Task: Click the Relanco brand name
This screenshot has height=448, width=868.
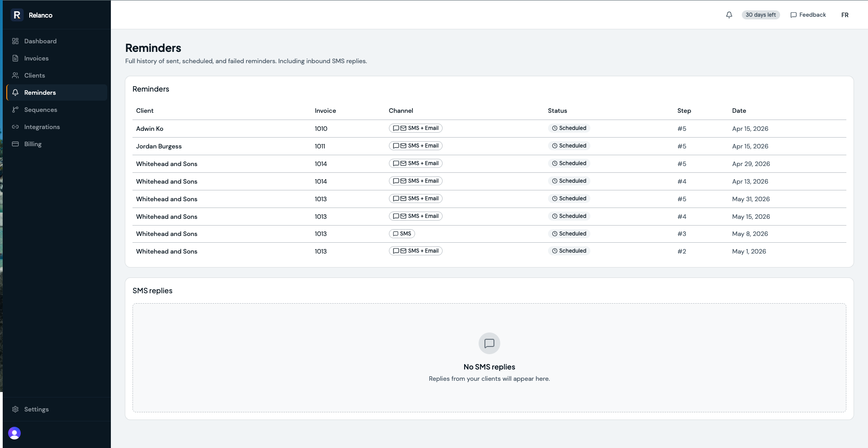Action: (41, 15)
